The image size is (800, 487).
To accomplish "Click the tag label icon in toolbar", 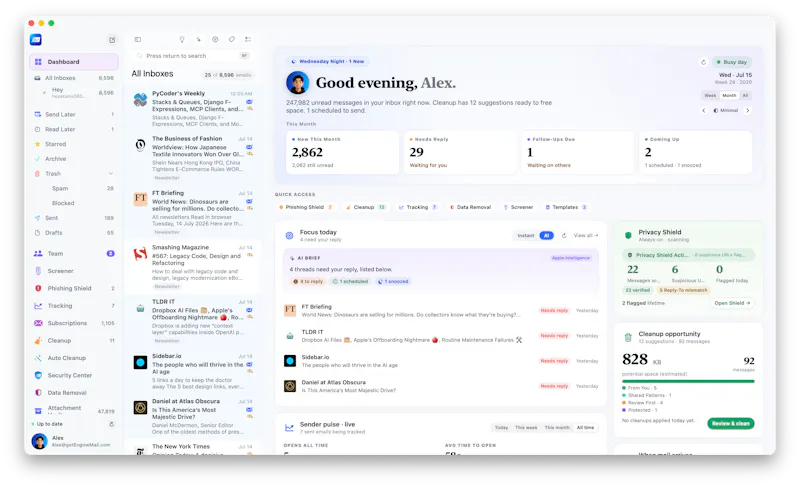I will (232, 39).
